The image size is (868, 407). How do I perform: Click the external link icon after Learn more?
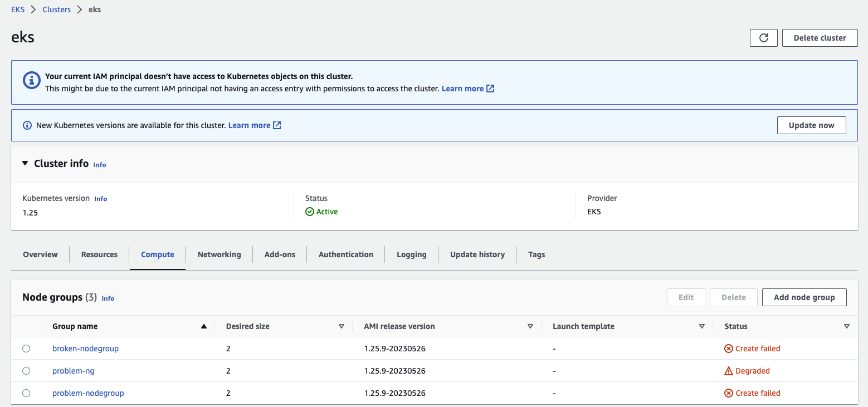[x=489, y=88]
